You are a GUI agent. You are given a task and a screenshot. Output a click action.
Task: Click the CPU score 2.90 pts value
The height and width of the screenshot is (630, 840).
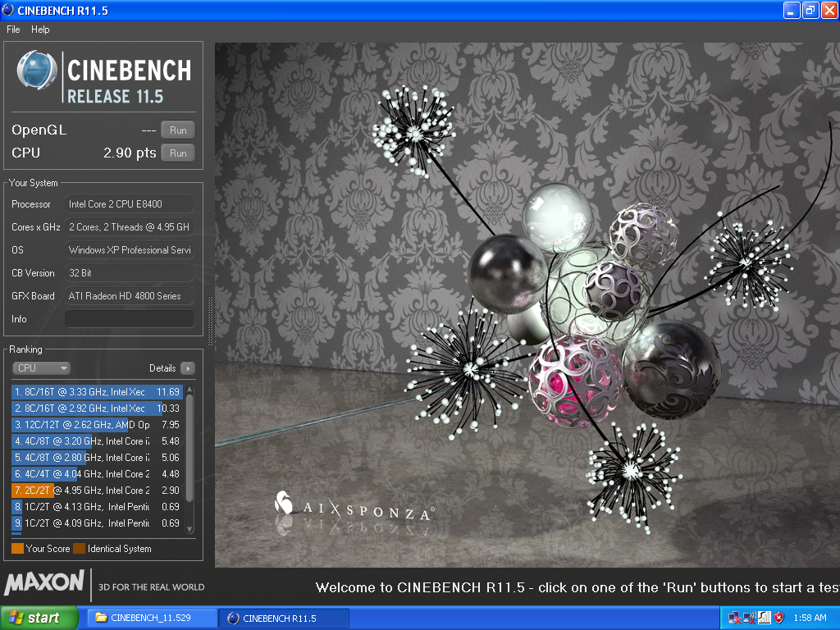130,153
